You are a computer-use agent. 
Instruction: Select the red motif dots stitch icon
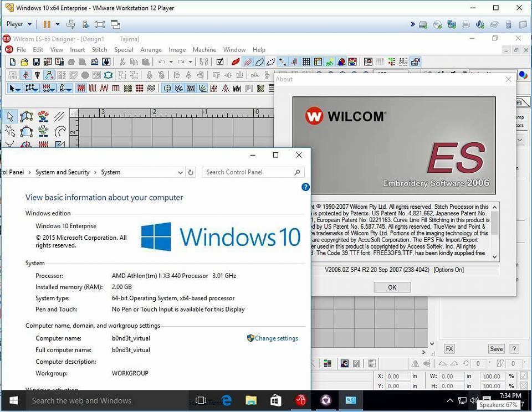coord(139,88)
